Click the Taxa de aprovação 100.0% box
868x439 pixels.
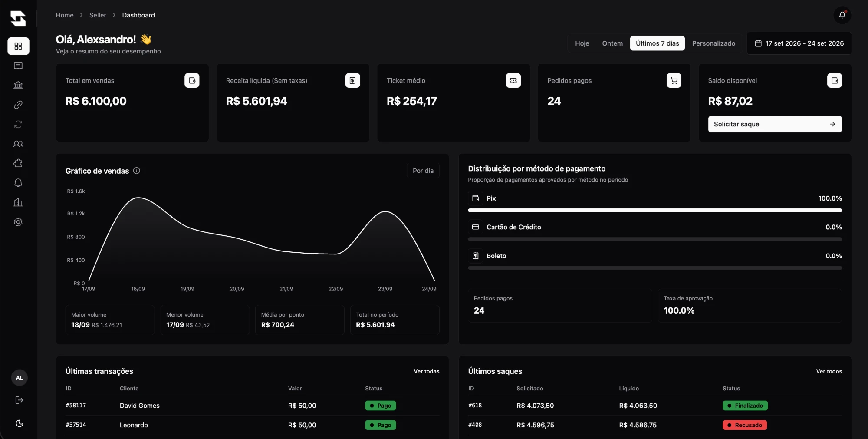750,306
